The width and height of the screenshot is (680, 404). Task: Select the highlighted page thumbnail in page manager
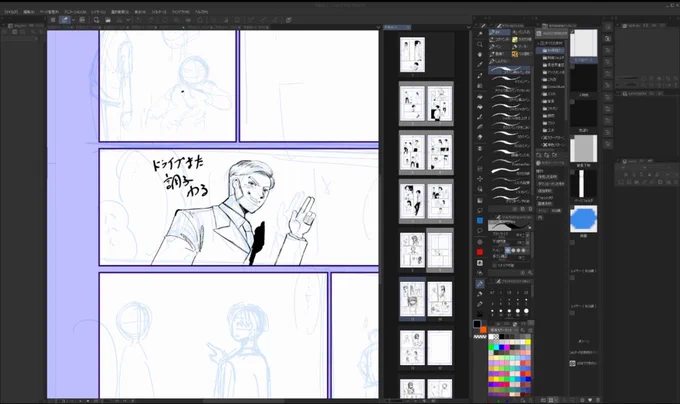click(412, 299)
